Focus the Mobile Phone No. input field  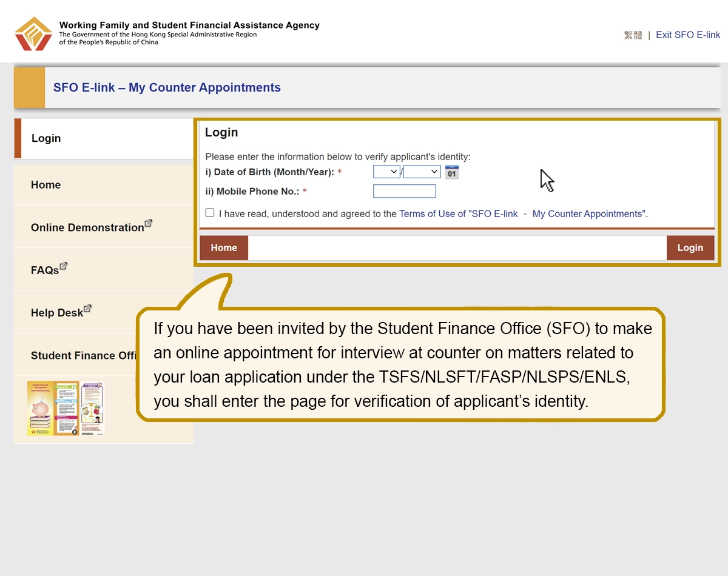[x=405, y=192]
